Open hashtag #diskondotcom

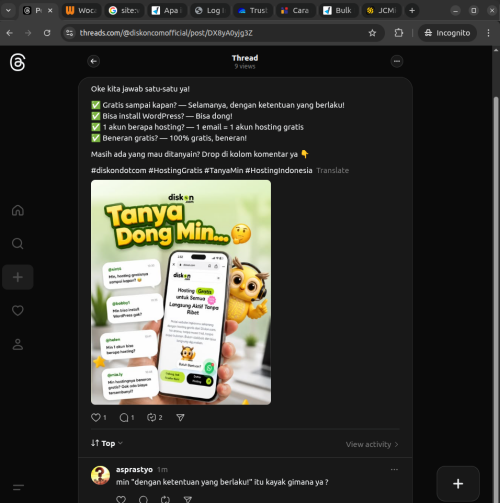[118, 170]
